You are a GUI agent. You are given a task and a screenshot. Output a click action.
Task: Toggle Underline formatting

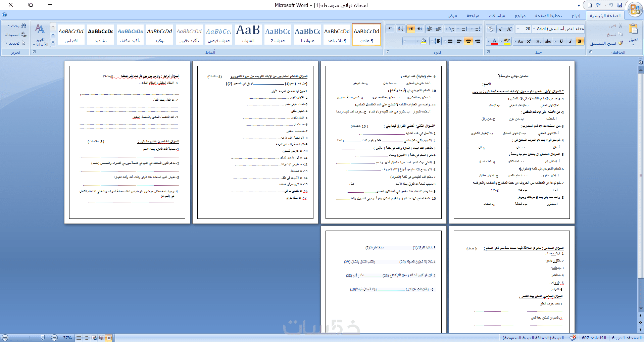[561, 41]
